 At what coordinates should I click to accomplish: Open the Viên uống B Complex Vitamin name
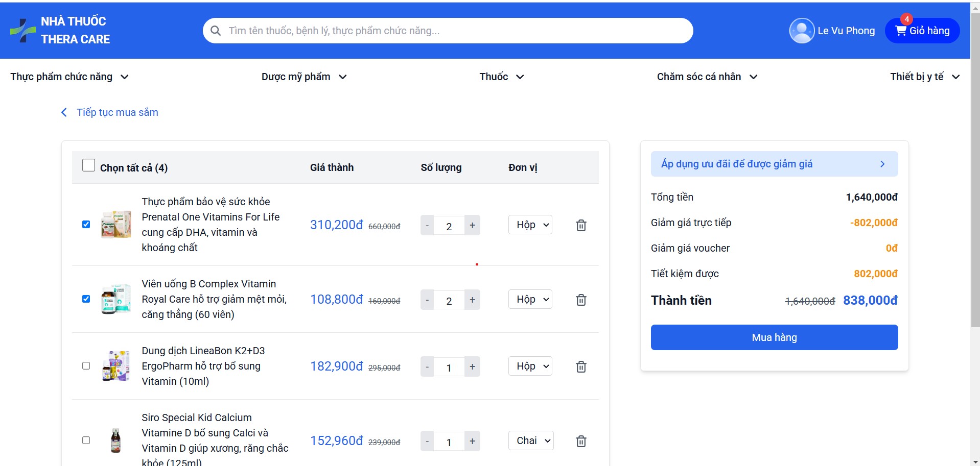coord(214,299)
